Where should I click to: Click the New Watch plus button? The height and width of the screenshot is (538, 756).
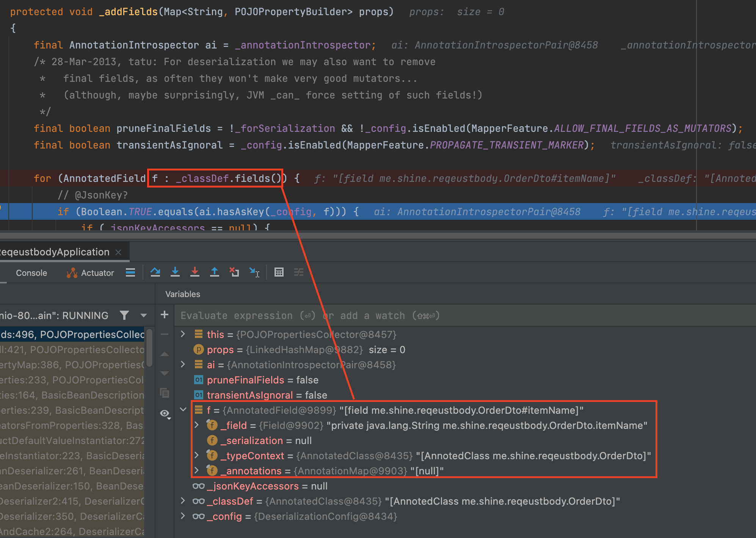tap(165, 314)
